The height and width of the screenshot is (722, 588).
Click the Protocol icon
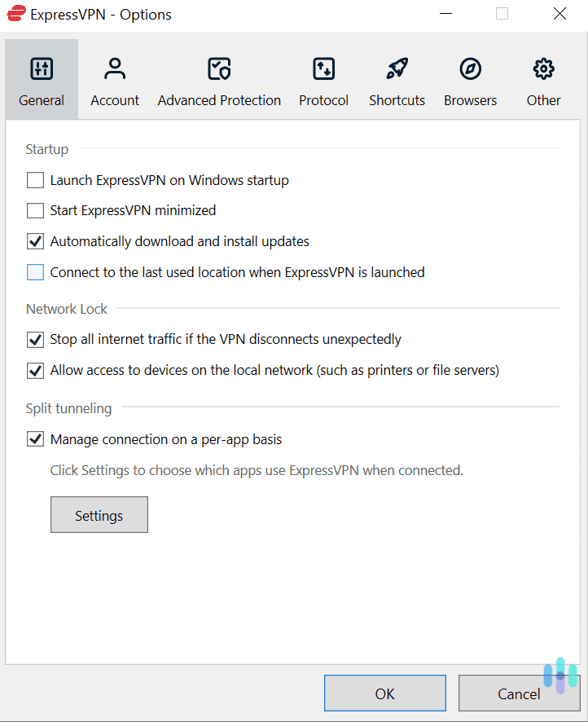pos(323,68)
